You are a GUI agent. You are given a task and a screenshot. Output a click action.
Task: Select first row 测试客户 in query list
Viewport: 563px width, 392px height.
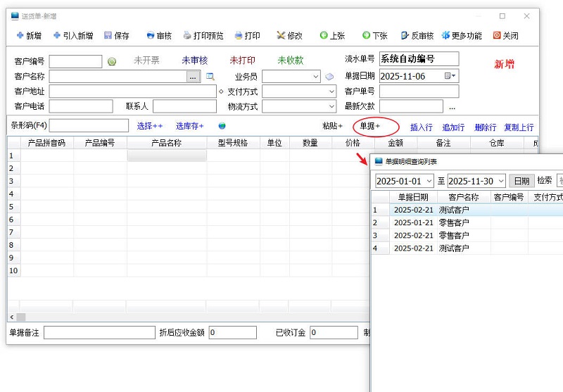(x=453, y=210)
